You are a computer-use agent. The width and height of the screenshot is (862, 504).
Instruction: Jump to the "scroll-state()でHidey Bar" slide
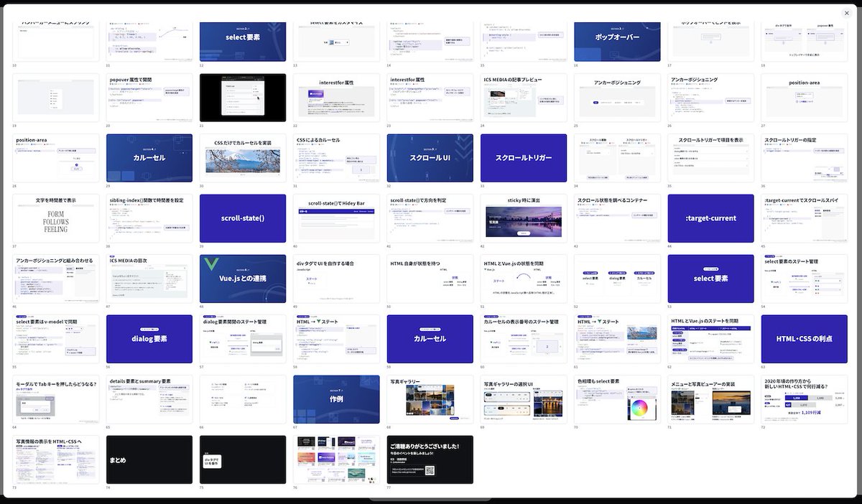[336, 218]
